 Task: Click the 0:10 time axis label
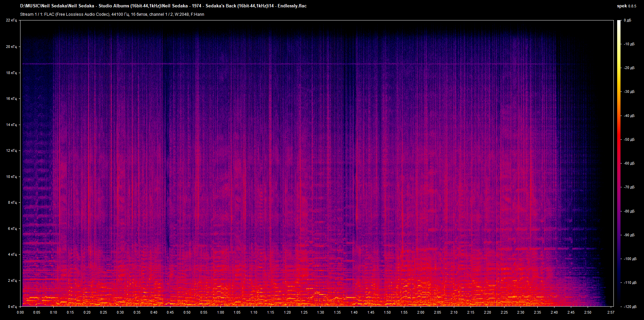(53, 313)
